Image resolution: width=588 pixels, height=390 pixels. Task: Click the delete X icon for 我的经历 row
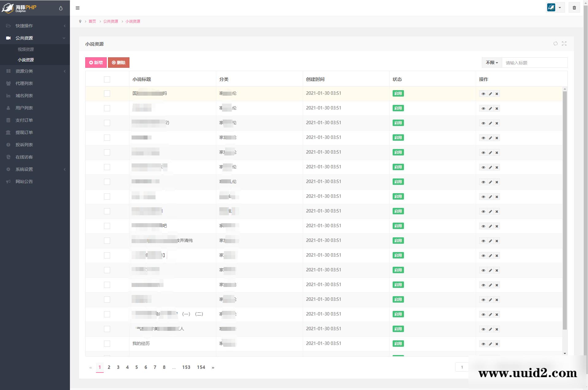[497, 344]
